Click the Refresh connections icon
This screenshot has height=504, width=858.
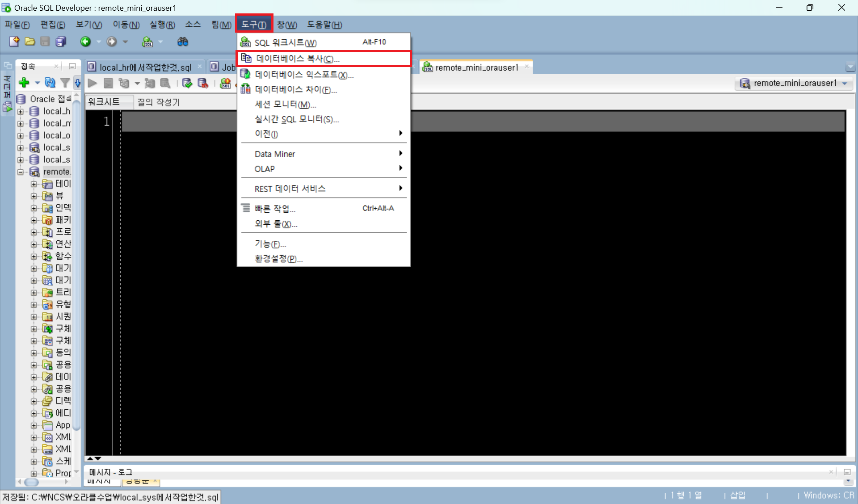coord(50,82)
